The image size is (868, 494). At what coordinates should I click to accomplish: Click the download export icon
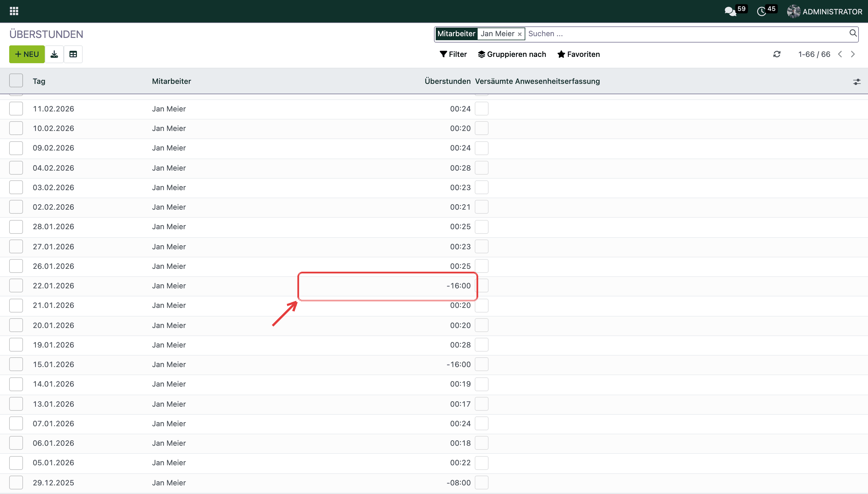(54, 54)
